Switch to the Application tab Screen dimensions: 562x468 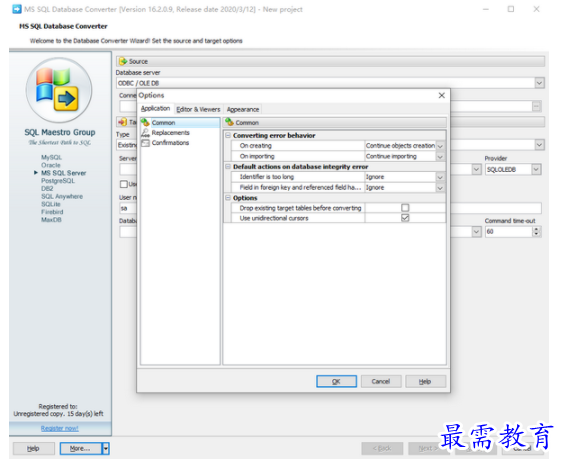click(155, 109)
